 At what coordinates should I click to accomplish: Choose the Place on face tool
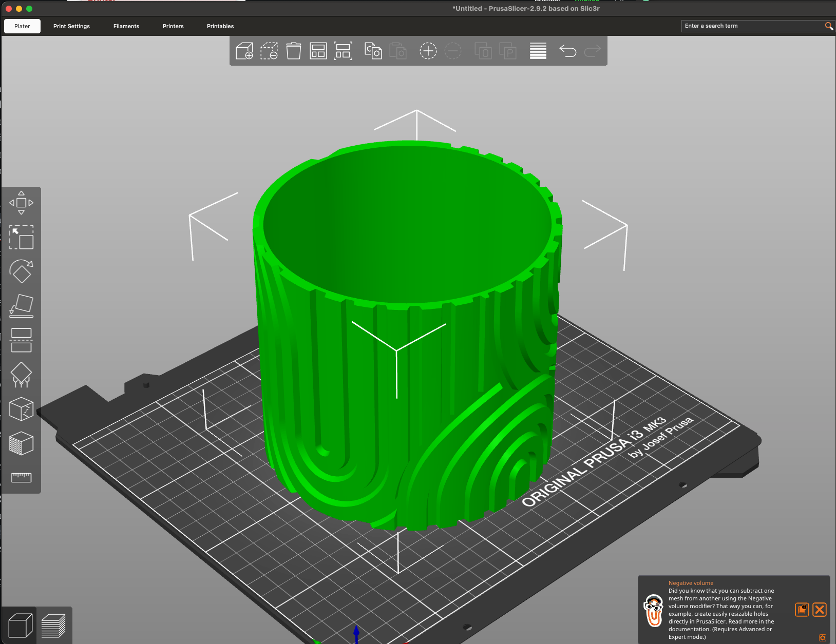point(21,306)
